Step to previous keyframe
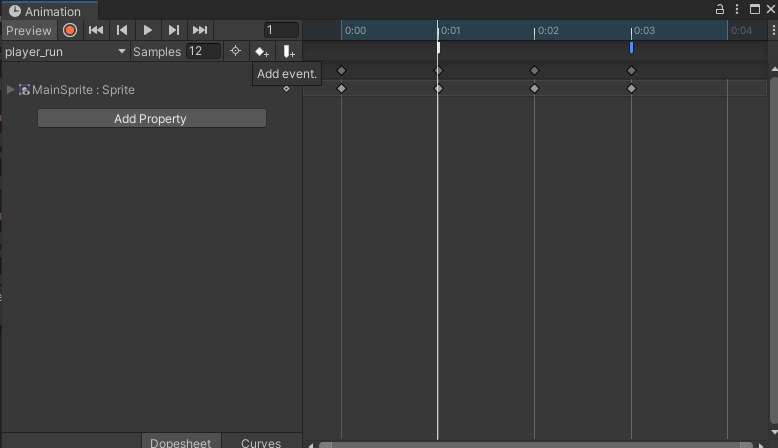This screenshot has width=778, height=448. click(x=122, y=30)
